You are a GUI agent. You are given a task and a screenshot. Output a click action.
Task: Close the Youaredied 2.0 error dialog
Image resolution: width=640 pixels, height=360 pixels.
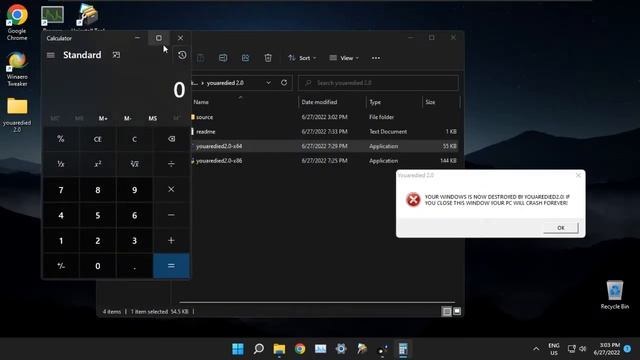(x=578, y=175)
